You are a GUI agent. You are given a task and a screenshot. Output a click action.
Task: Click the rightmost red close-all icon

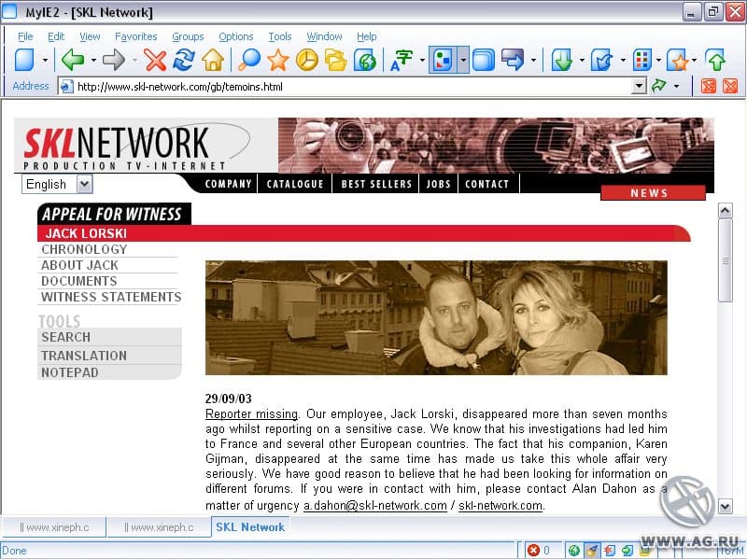coord(730,86)
